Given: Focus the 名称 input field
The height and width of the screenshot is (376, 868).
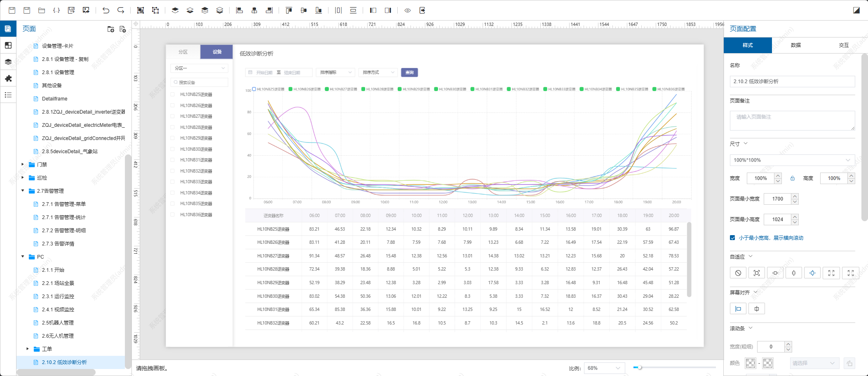Looking at the screenshot, I should click(792, 82).
